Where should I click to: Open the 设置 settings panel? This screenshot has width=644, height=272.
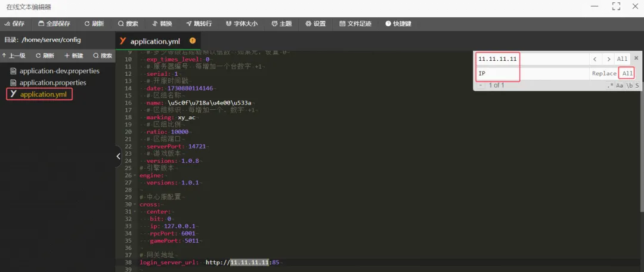click(315, 24)
